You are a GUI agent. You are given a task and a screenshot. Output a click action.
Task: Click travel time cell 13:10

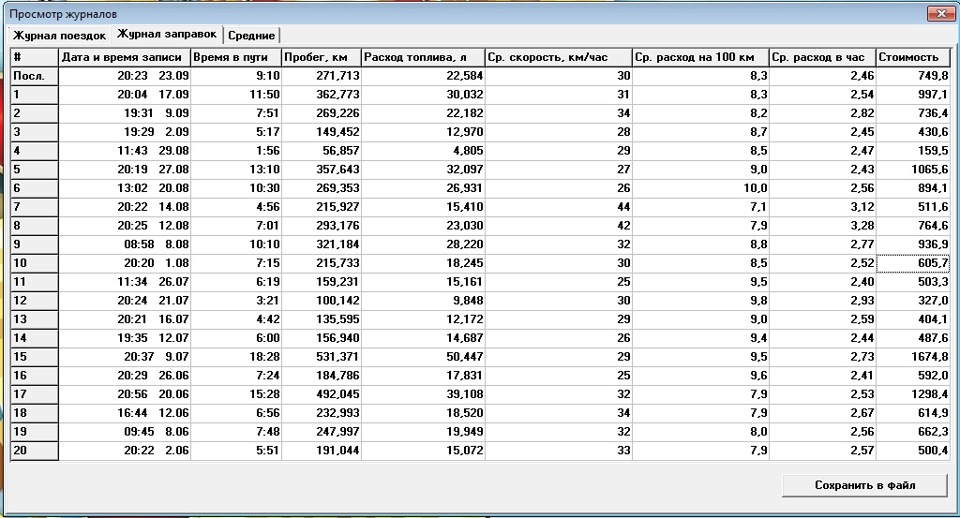(236, 170)
